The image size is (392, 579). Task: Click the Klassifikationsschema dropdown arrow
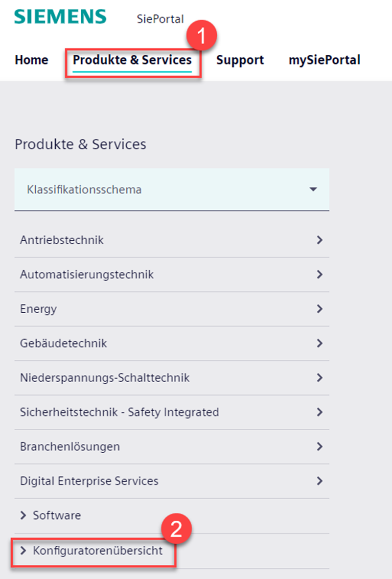pos(313,189)
